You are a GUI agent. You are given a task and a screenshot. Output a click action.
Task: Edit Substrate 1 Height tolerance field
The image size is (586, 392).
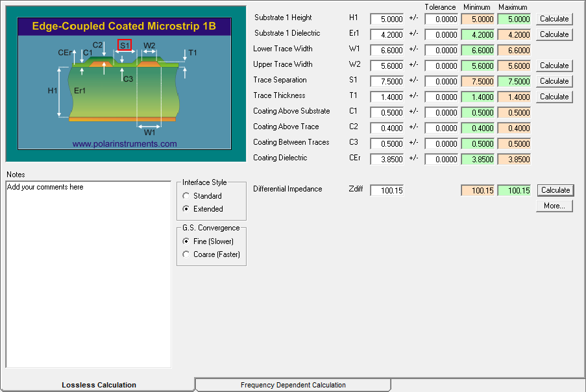[441, 19]
